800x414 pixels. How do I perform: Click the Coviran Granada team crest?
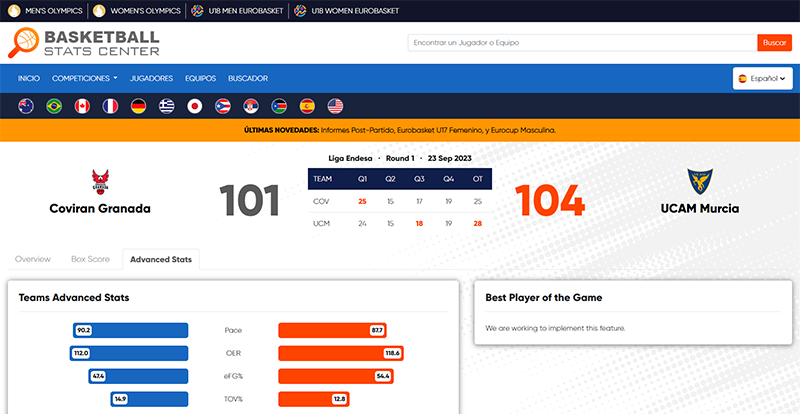pos(100,182)
